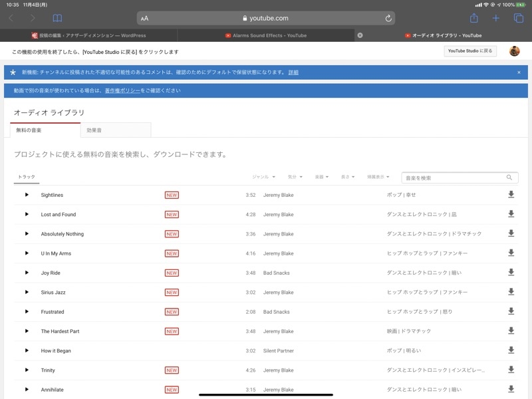Open Safari bookmarks book icon
Viewport: 532px width, 399px height.
point(57,18)
